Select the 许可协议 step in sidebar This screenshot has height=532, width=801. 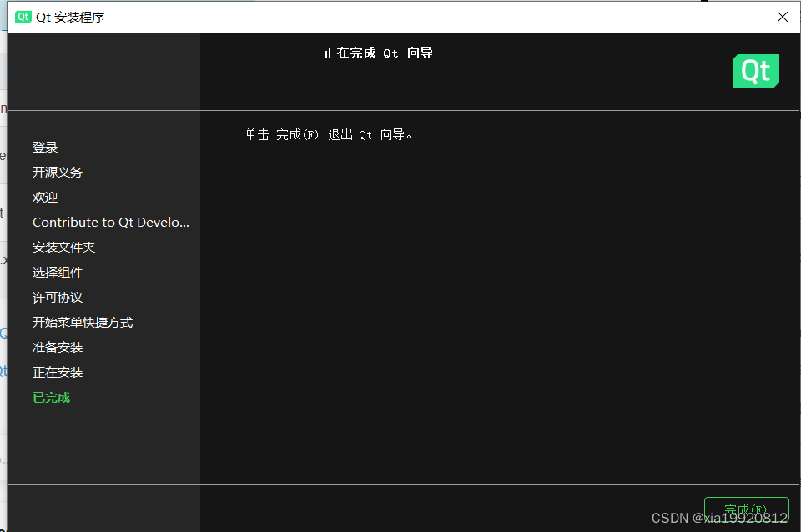click(58, 298)
